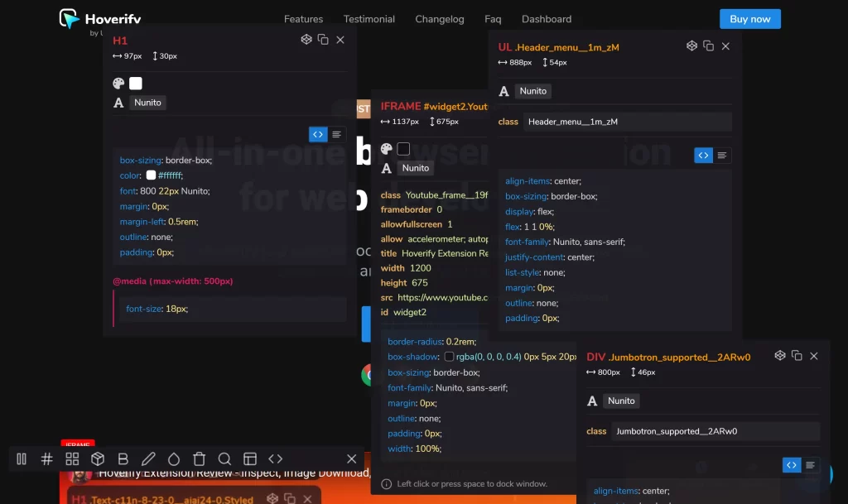Click the Nunito font chip in H1 panel
This screenshot has width=848, height=504.
tap(147, 103)
